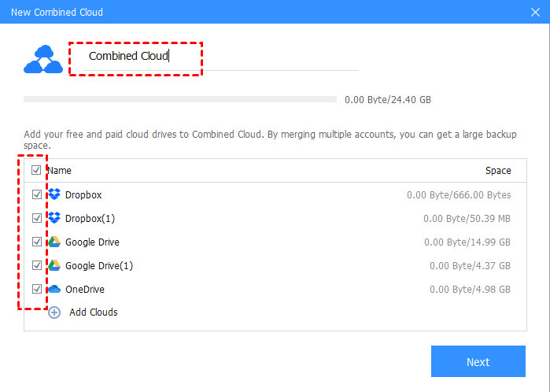Click the Dropbox(1) row icon
Image resolution: width=550 pixels, height=392 pixels.
pos(54,218)
